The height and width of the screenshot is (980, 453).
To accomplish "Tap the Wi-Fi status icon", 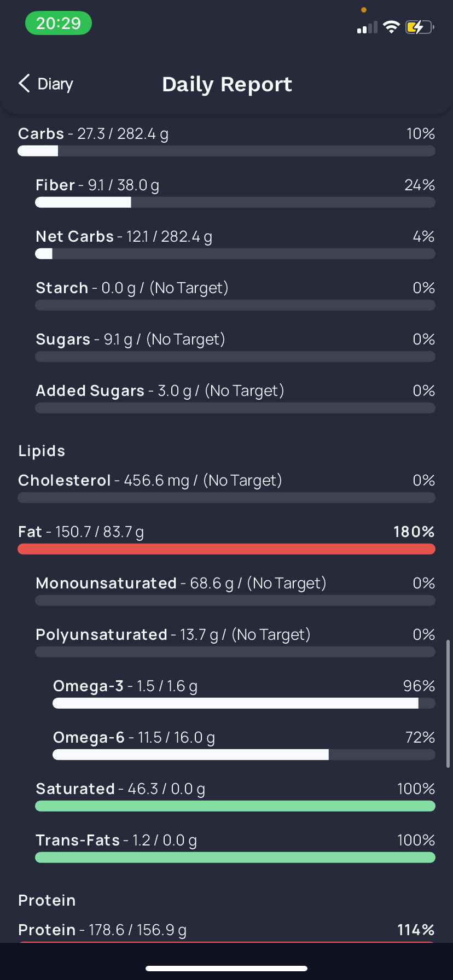I will pyautogui.click(x=391, y=27).
